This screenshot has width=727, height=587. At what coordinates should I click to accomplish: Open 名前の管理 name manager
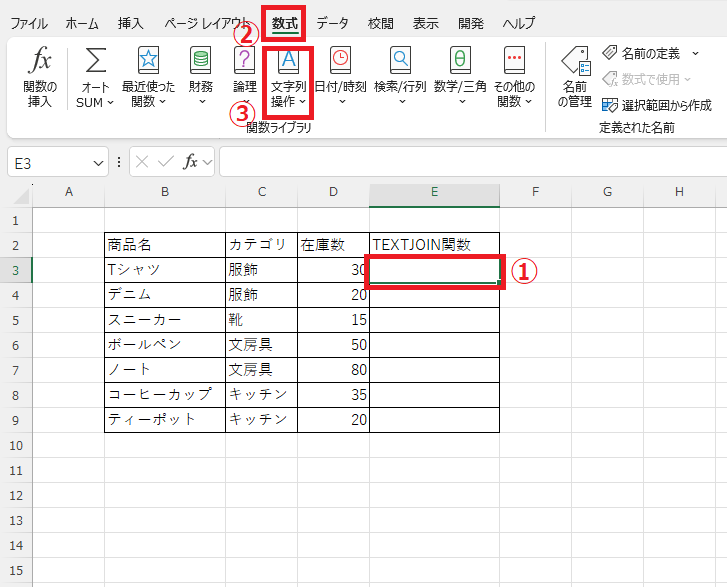[x=574, y=61]
